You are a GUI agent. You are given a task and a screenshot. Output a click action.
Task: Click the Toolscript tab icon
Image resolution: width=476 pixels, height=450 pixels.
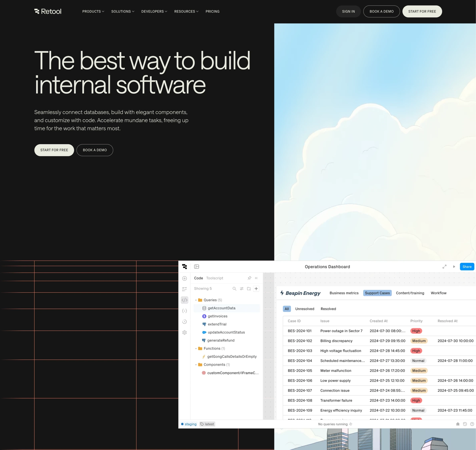pos(215,278)
